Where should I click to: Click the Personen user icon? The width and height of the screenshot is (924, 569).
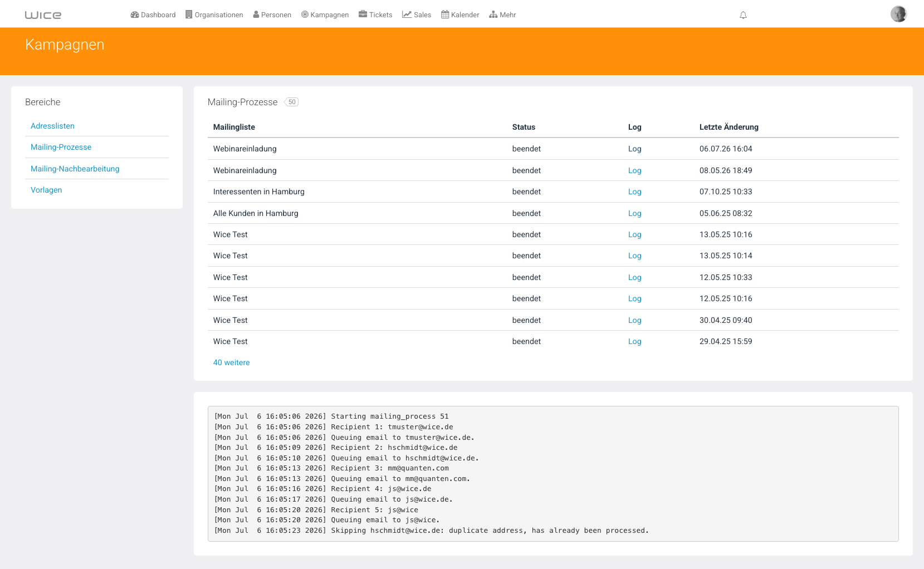[256, 14]
